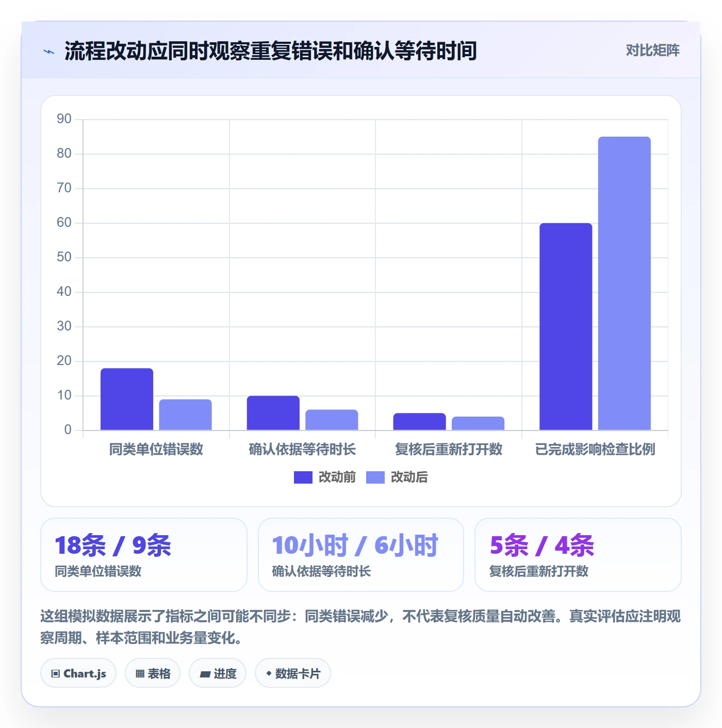Click the 90 y-axis tick label
Image resolution: width=722 pixels, height=728 pixels.
[x=64, y=119]
